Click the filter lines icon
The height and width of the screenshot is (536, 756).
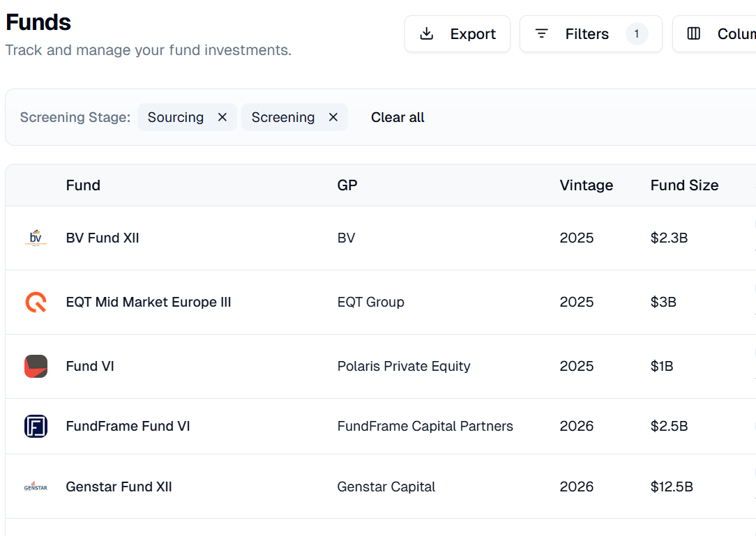[x=541, y=34]
